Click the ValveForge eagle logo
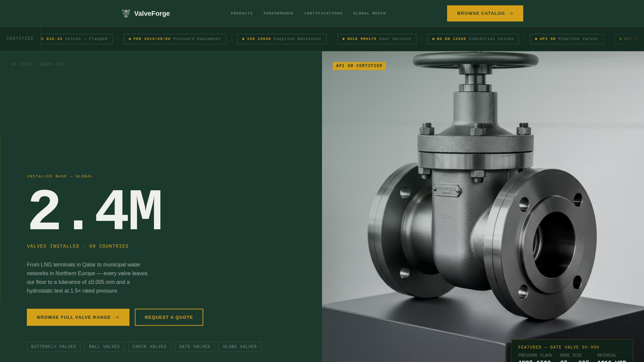 tap(126, 13)
